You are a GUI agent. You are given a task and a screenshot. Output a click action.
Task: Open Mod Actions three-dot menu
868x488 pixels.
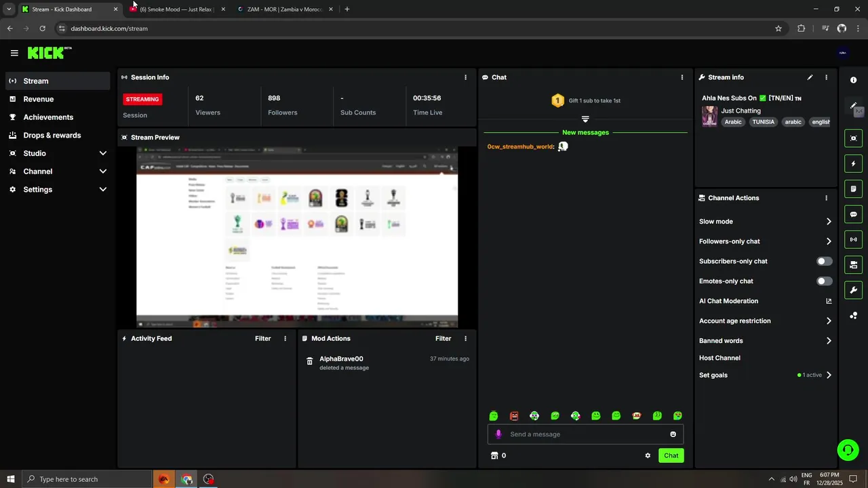click(x=465, y=338)
